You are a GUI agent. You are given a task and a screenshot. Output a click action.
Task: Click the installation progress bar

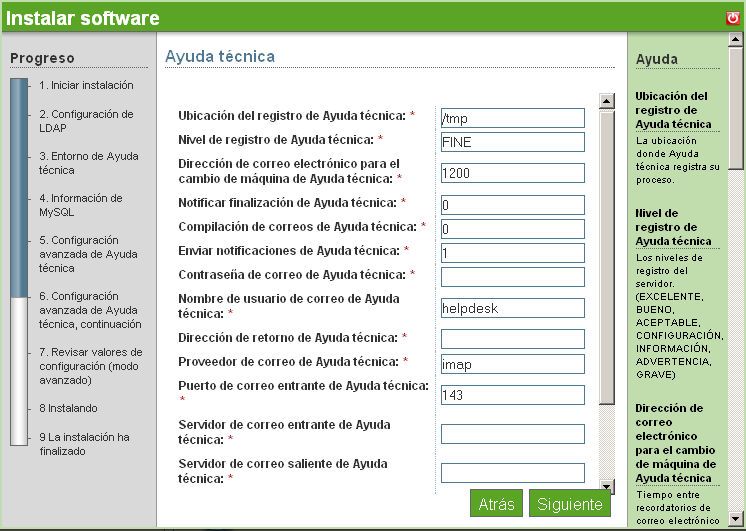19,262
